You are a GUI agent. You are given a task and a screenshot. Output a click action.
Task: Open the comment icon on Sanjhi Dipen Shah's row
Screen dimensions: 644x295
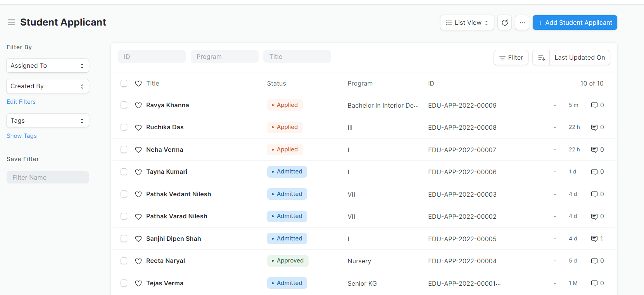click(x=594, y=239)
